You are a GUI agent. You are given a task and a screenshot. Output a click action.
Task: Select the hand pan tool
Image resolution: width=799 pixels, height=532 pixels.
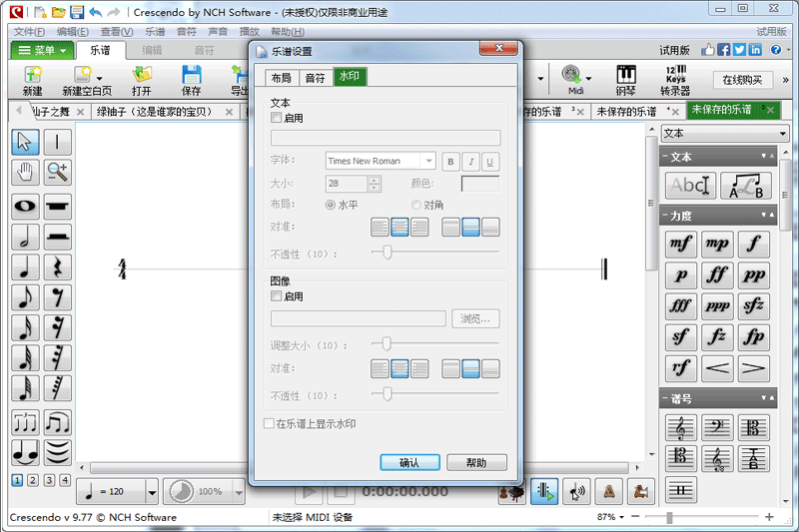[25, 172]
